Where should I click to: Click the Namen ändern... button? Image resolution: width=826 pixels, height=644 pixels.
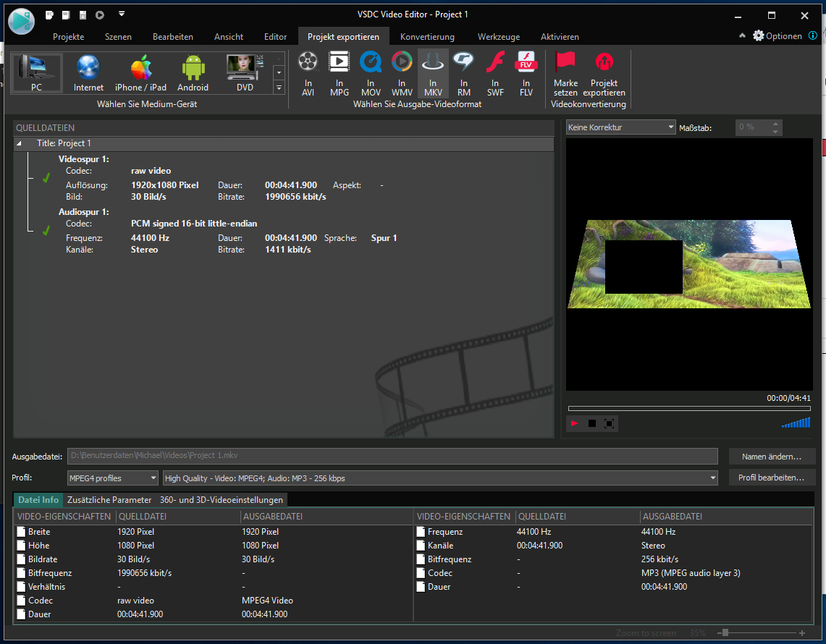coord(771,457)
